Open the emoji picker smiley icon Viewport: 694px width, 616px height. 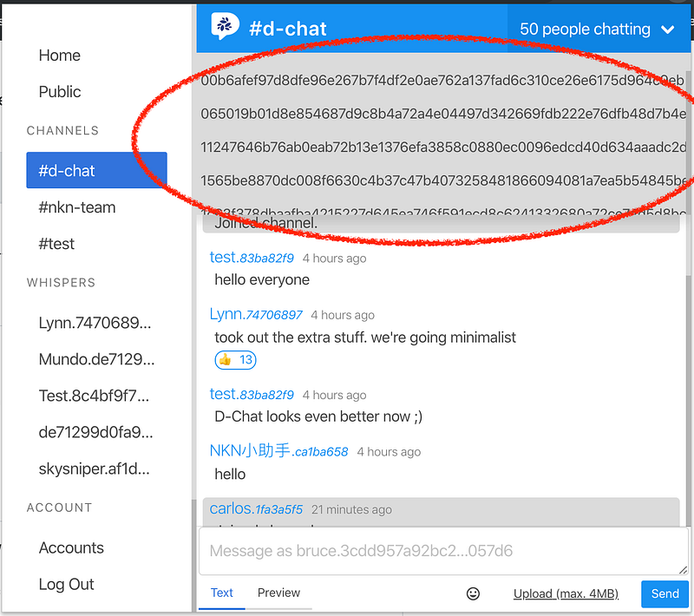point(473,593)
